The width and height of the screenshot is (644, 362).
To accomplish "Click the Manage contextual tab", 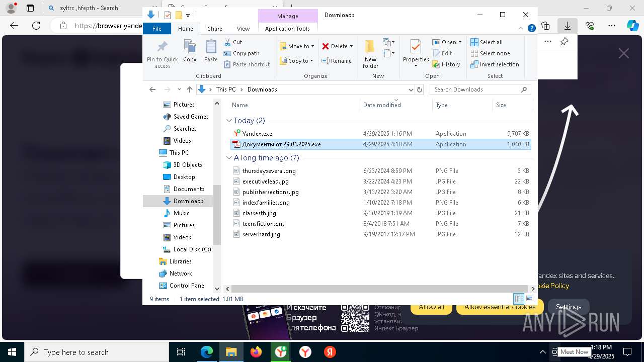I will coord(288,16).
